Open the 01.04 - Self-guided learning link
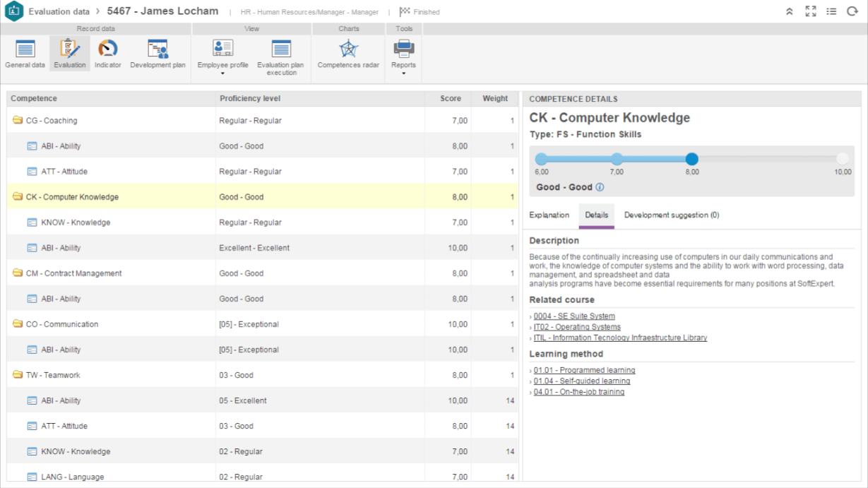 (x=582, y=381)
